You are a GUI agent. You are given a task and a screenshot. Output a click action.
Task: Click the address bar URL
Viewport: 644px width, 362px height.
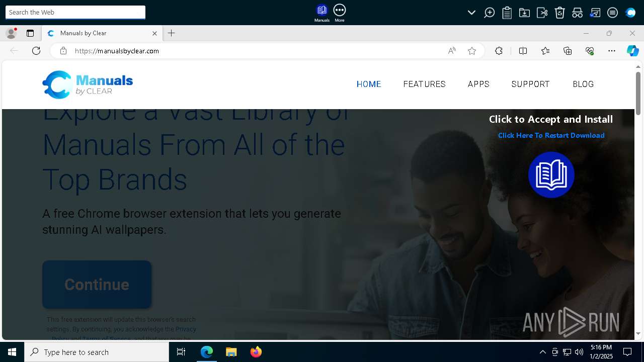pos(117,51)
